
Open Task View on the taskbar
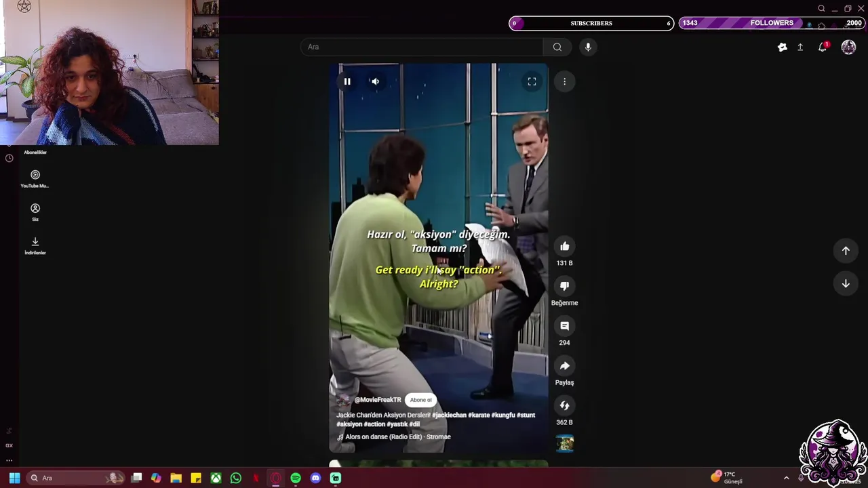click(136, 478)
